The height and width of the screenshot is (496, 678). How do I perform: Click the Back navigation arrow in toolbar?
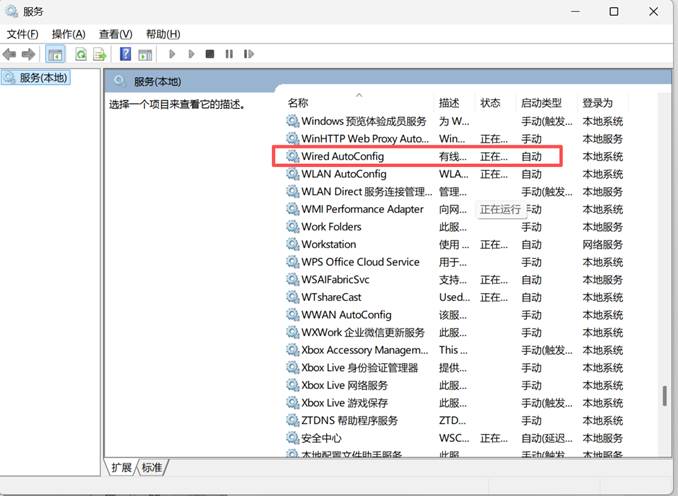click(x=10, y=54)
